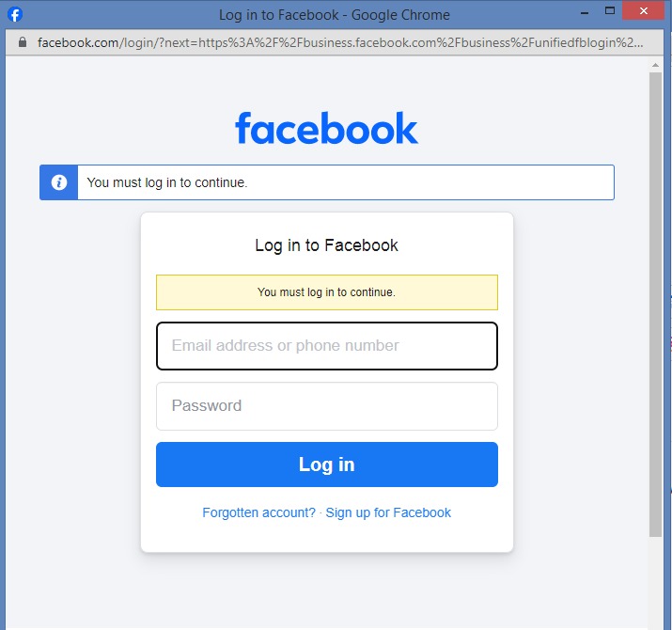The image size is (672, 630).
Task: Focus the Email address or phone number field
Action: coord(327,346)
